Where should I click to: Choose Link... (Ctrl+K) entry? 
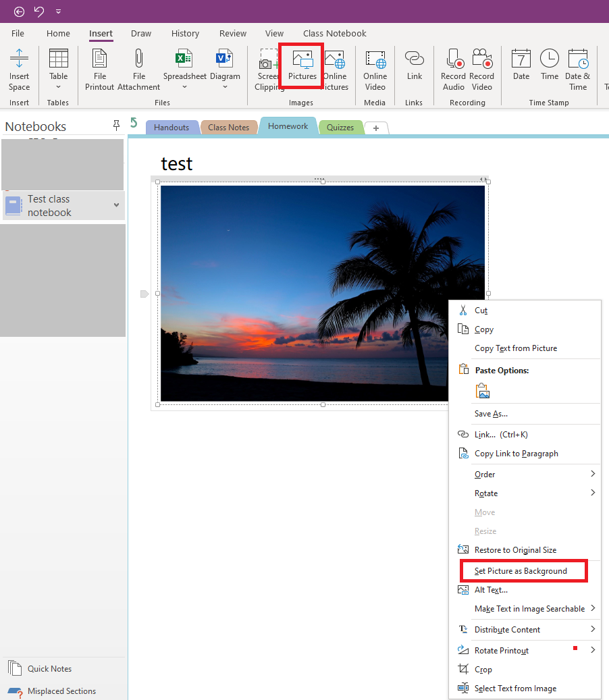(525, 434)
